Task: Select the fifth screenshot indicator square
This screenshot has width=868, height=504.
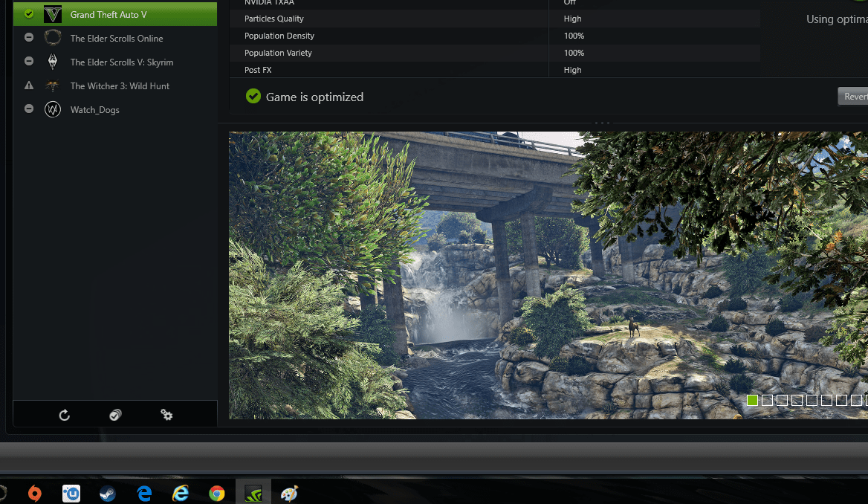Action: coord(812,400)
